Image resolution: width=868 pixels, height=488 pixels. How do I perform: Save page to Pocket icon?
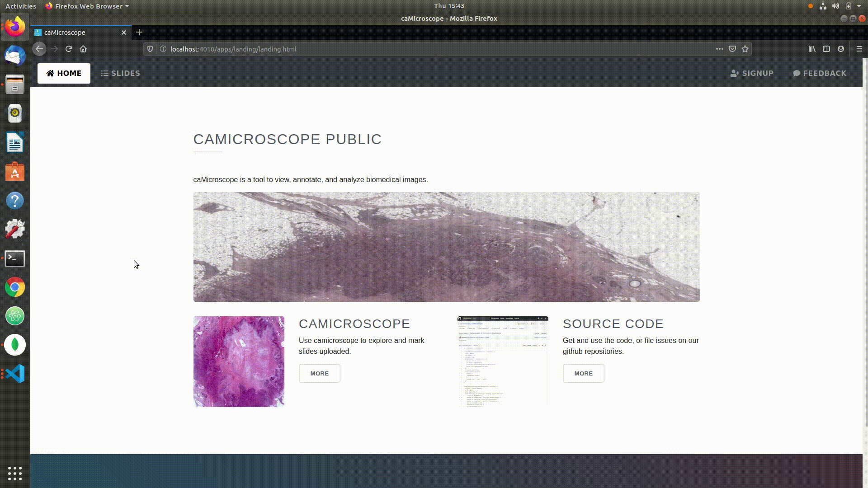pyautogui.click(x=732, y=49)
